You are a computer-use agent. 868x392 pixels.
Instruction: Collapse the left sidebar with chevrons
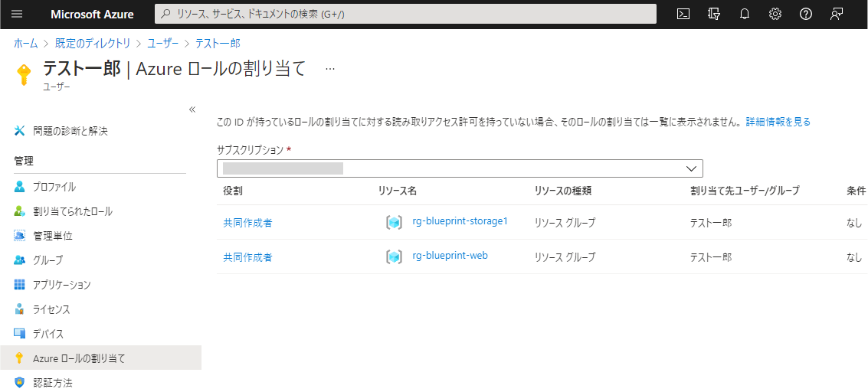(192, 109)
